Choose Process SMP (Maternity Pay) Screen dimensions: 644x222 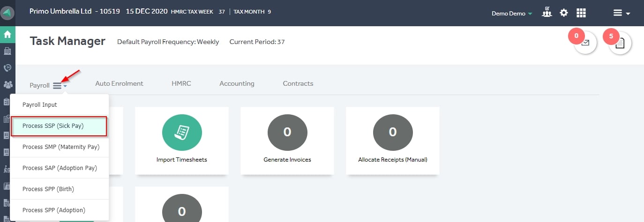pos(60,147)
